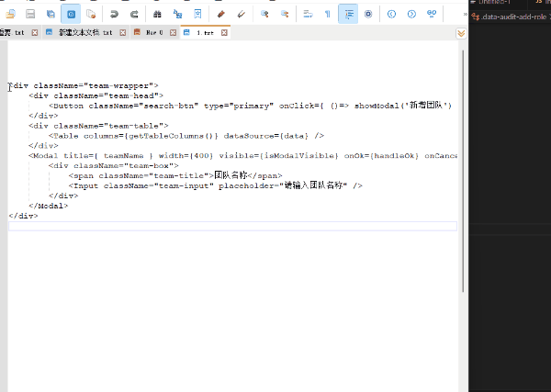Click .data-audit-add-role breadcrumb in dark window
The width and height of the screenshot is (551, 392).
[513, 17]
